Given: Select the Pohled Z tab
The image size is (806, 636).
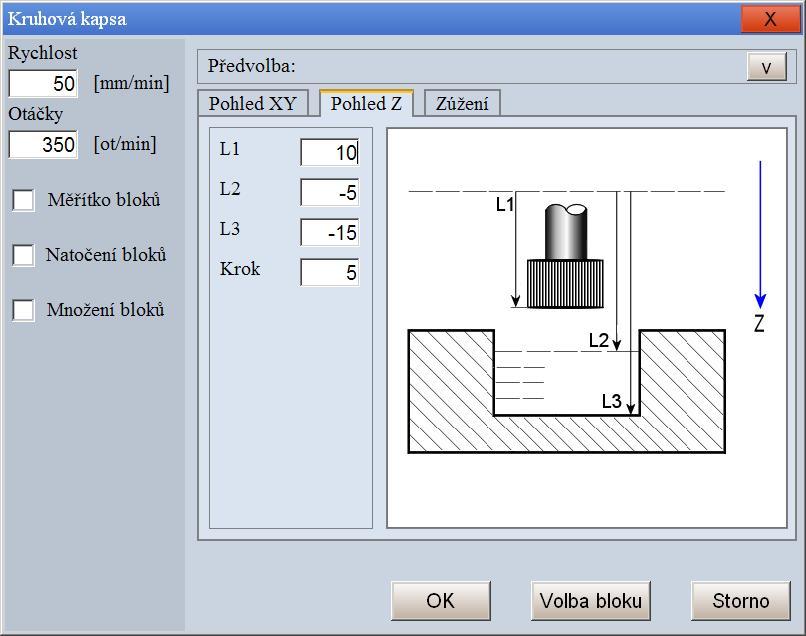Looking at the screenshot, I should [x=366, y=103].
